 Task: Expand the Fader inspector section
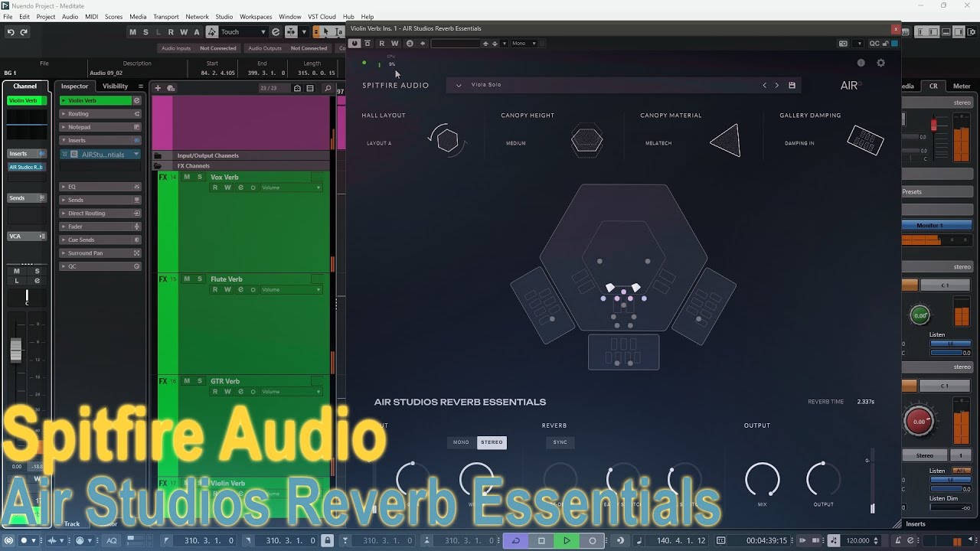(x=100, y=227)
